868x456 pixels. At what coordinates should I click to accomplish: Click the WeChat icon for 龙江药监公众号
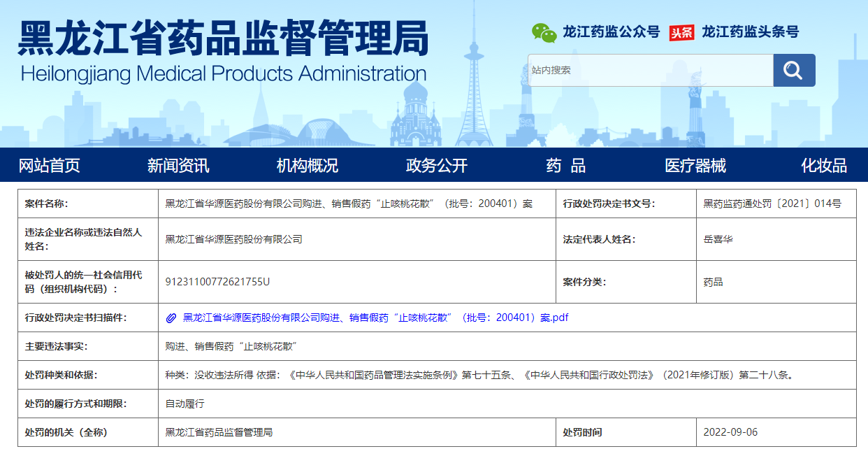coord(544,32)
